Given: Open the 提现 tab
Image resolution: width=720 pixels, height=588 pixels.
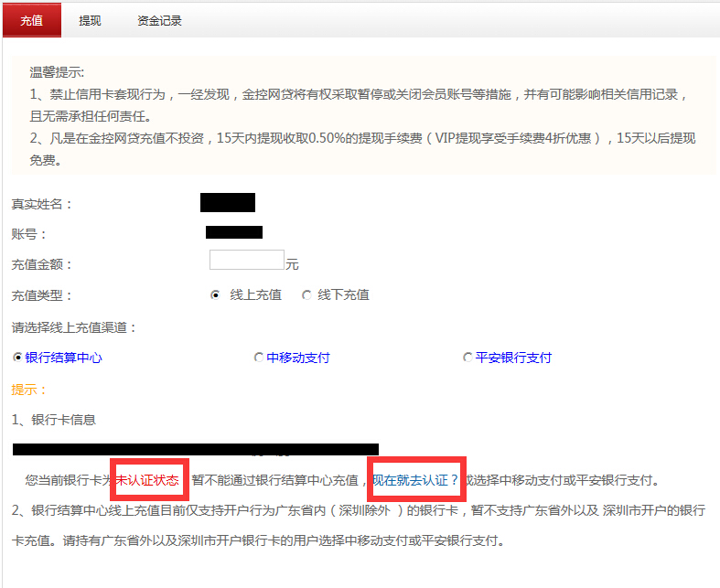Looking at the screenshot, I should (x=90, y=20).
